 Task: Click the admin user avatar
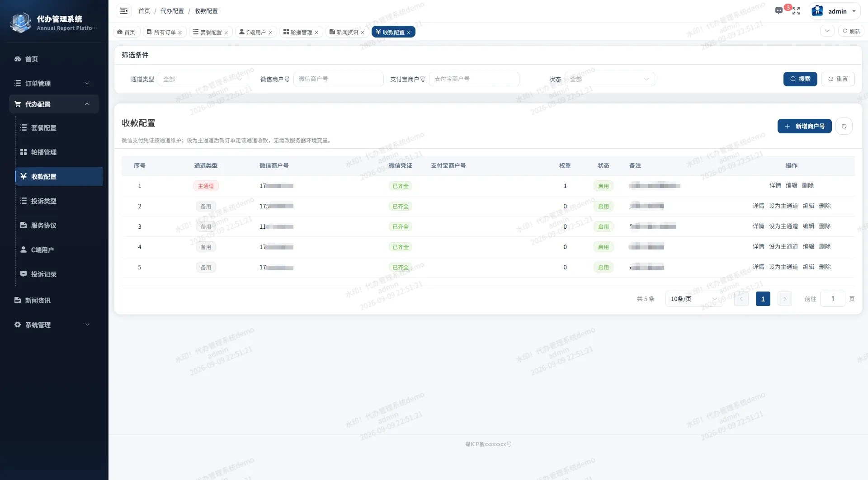pyautogui.click(x=817, y=11)
